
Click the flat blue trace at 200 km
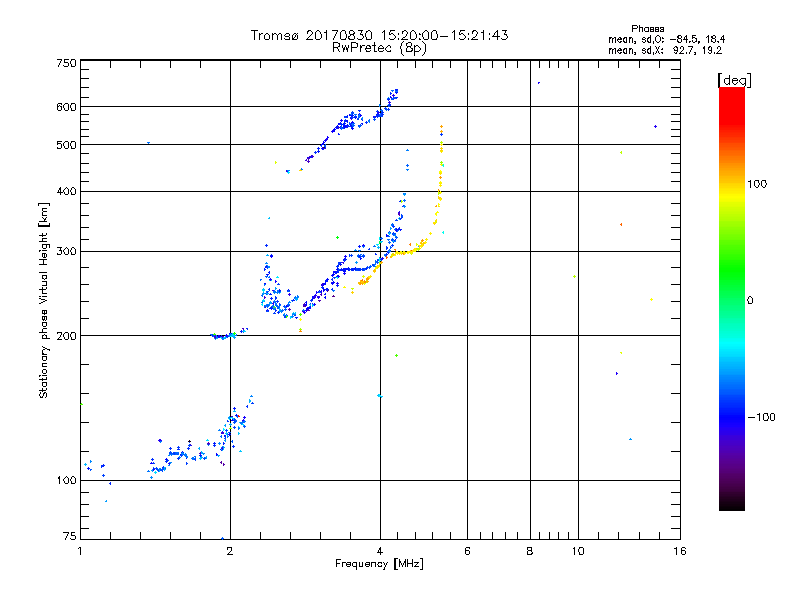[x=224, y=336]
